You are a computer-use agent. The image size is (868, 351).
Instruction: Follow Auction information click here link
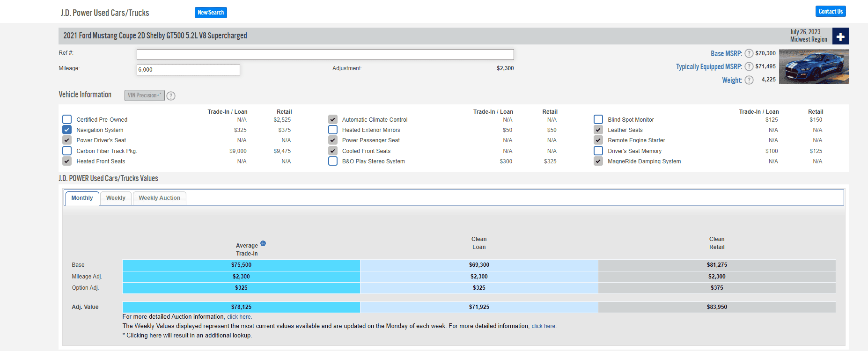click(240, 317)
